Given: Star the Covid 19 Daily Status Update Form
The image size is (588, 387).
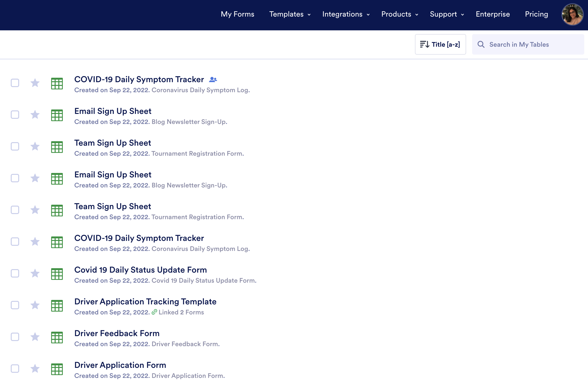Looking at the screenshot, I should click(35, 273).
